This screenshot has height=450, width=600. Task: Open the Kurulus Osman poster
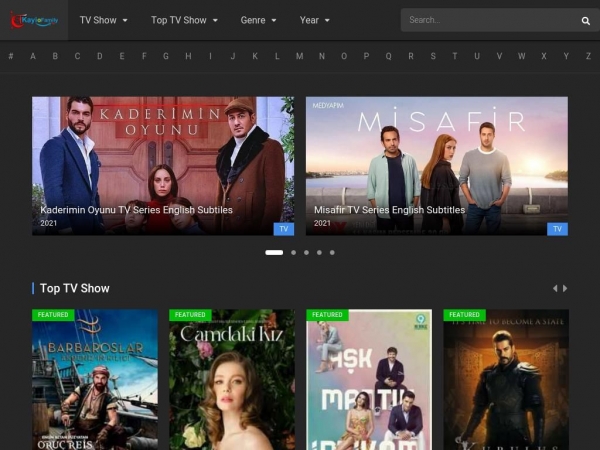pos(506,380)
